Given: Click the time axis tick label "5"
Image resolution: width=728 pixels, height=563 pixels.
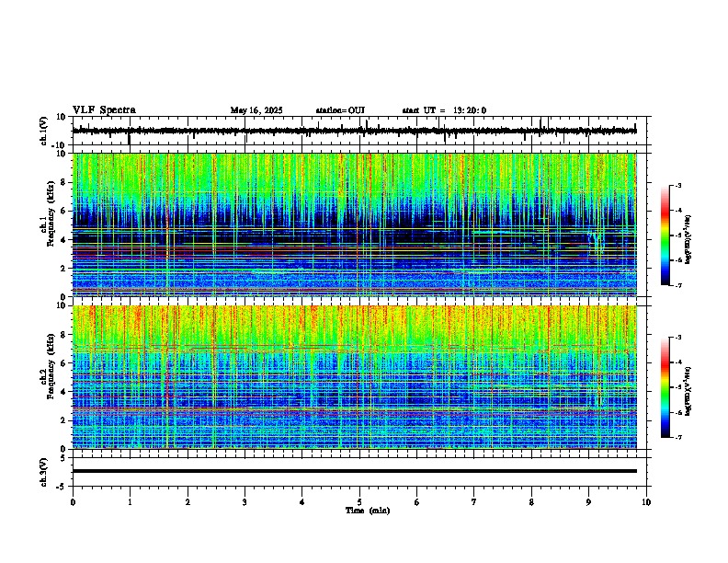Looking at the screenshot, I should coord(359,502).
